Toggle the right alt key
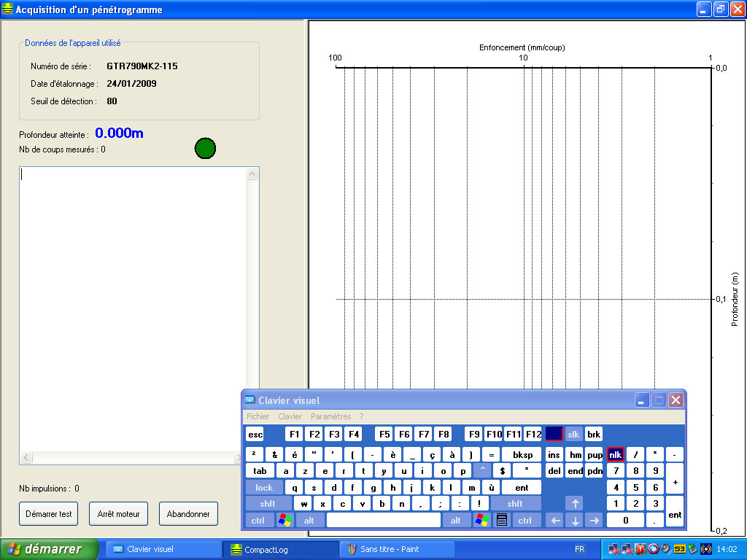This screenshot has height=560, width=747. pos(455,520)
